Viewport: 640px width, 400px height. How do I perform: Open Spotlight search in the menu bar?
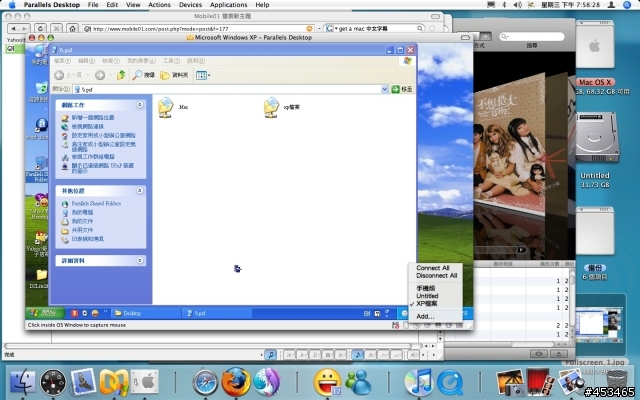pyautogui.click(x=627, y=5)
